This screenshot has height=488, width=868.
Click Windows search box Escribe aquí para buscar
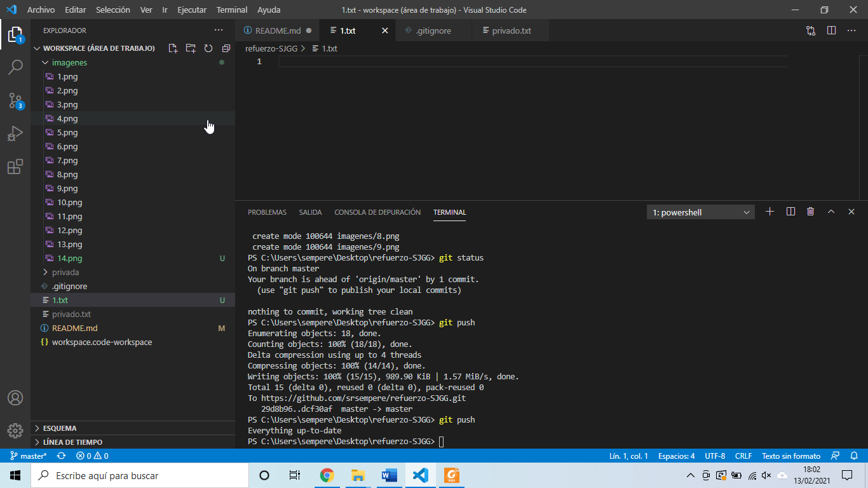140,475
